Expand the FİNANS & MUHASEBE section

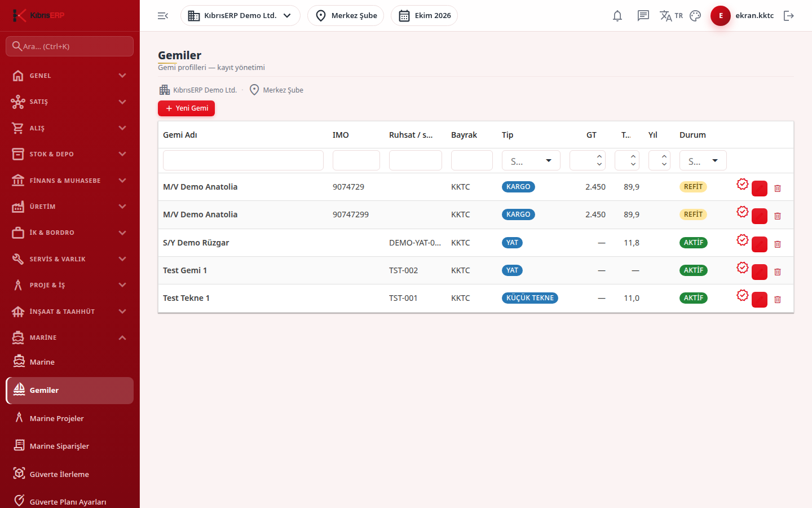tap(70, 181)
